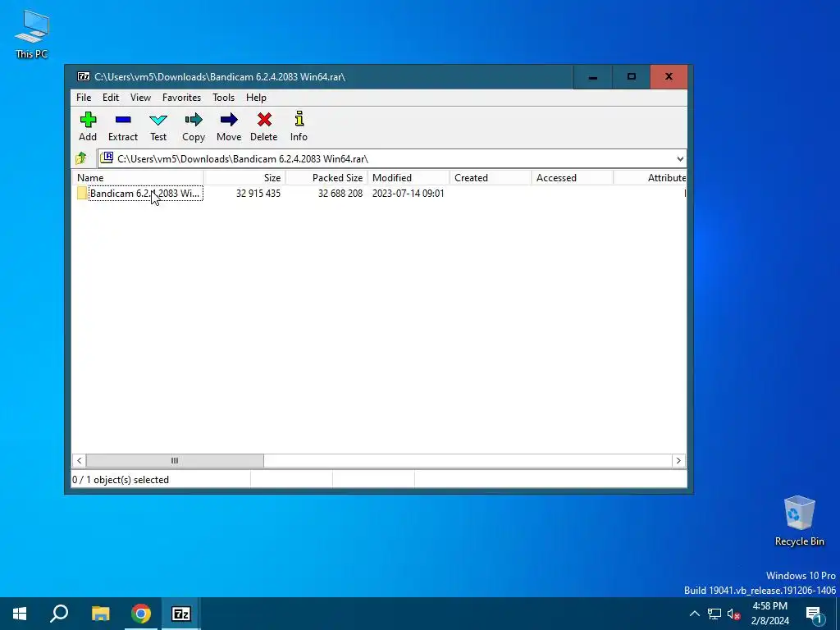The height and width of the screenshot is (630, 840).
Task: Sort by Modified column header
Action: pyautogui.click(x=409, y=178)
